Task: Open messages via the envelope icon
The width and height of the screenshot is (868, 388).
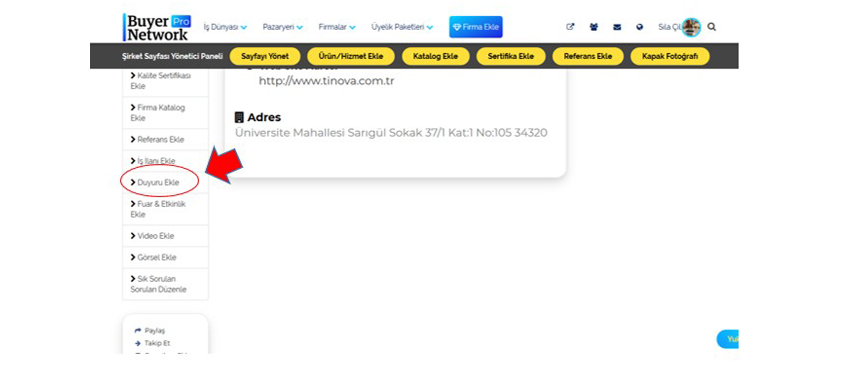Action: [x=617, y=27]
